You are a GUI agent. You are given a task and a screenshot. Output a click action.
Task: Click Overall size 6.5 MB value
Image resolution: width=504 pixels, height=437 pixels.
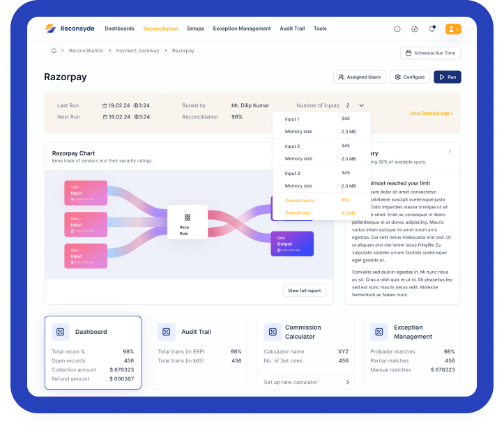(x=349, y=213)
